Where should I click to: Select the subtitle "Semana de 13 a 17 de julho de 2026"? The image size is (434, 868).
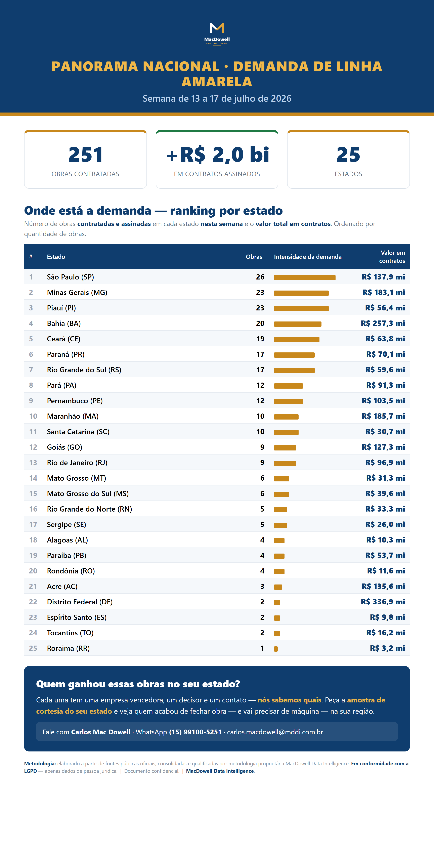(217, 98)
